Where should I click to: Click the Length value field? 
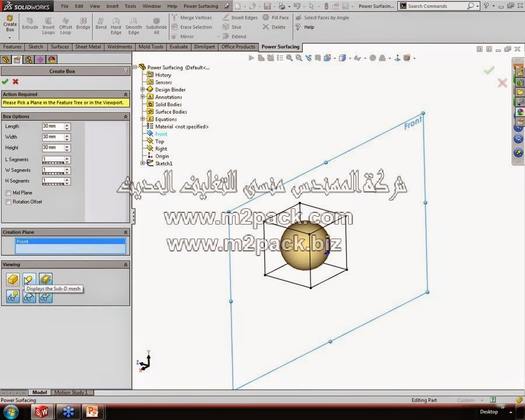(x=53, y=126)
